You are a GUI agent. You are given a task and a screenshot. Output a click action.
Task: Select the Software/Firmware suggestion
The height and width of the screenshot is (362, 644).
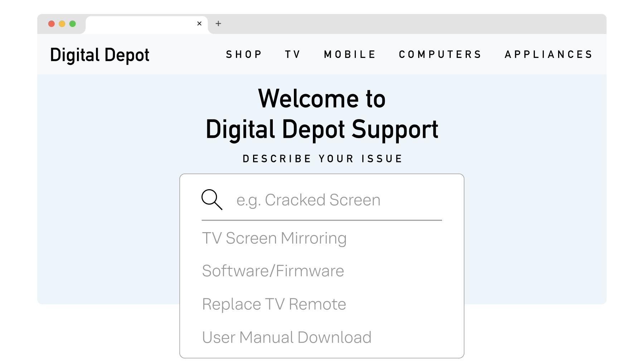273,271
